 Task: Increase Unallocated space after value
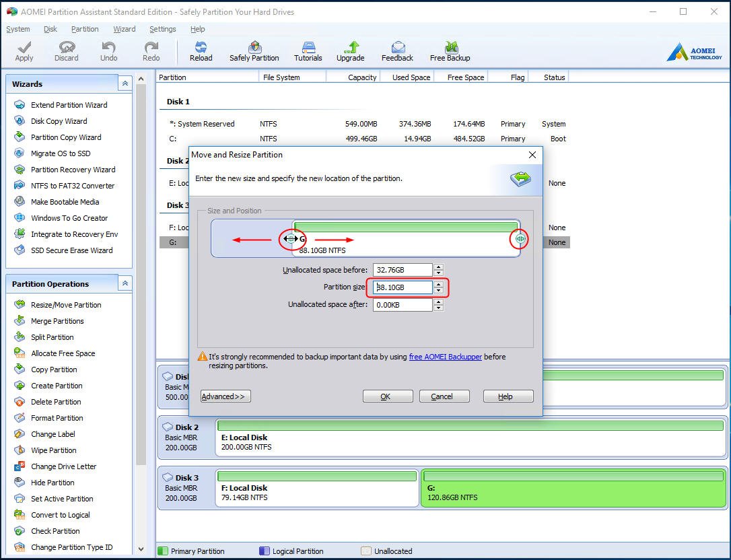[438, 302]
